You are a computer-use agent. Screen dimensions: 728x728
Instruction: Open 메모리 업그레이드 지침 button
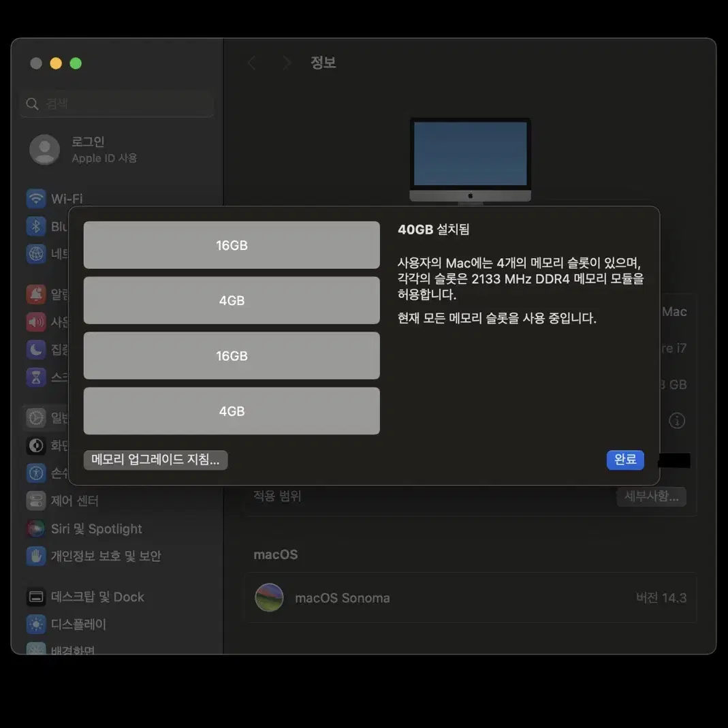(155, 460)
